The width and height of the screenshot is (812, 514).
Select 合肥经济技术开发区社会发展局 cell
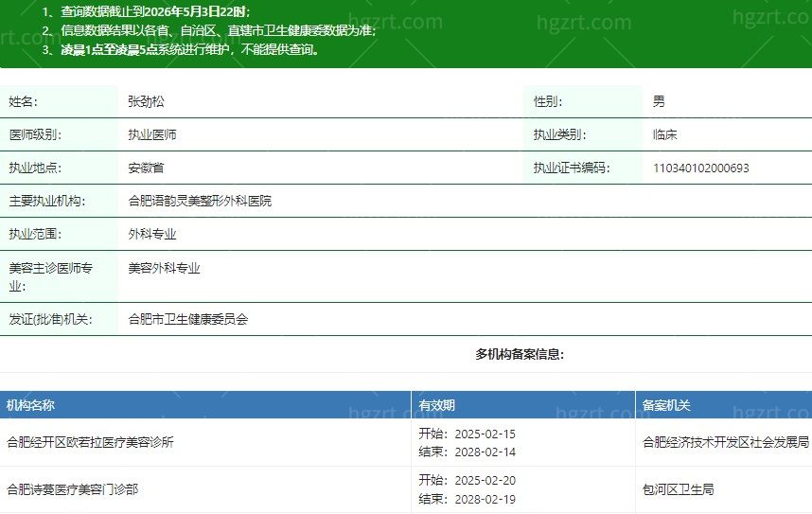tap(726, 442)
